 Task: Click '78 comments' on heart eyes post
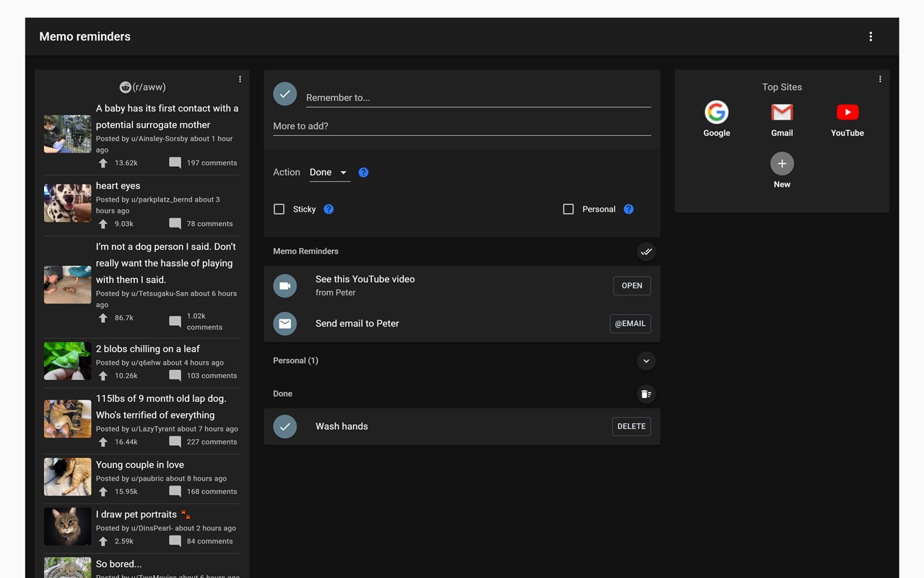210,224
